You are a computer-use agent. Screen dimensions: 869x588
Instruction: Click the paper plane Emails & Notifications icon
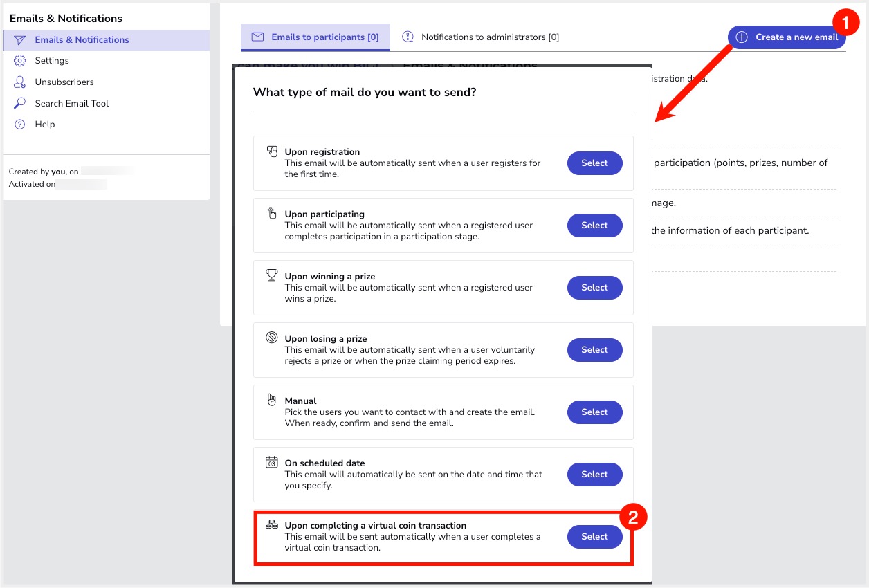pyautogui.click(x=19, y=40)
